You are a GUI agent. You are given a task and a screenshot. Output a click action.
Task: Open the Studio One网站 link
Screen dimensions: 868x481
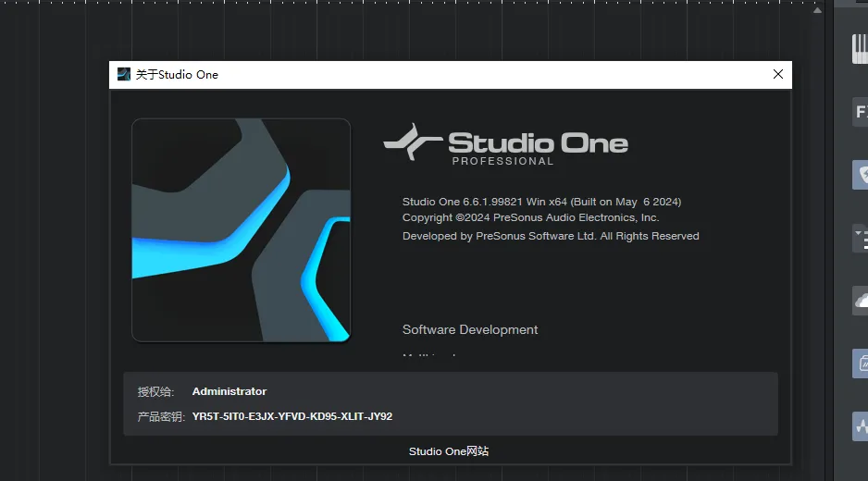tap(449, 451)
